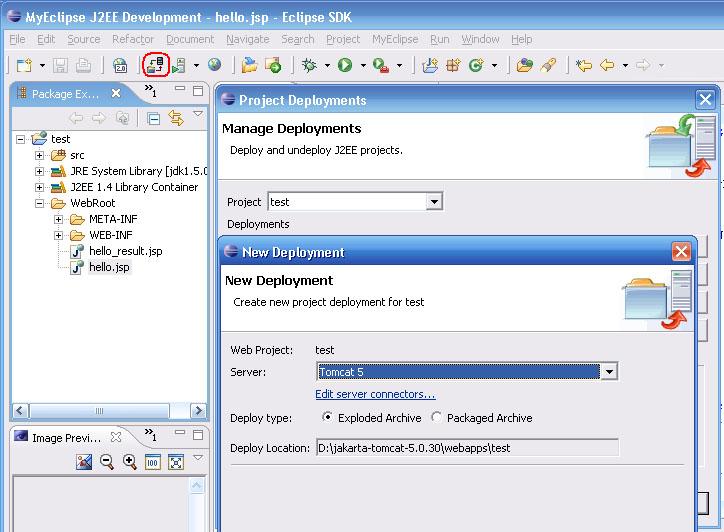Click the Deploy J2EE project toolbar icon
This screenshot has width=724, height=532.
(154, 65)
